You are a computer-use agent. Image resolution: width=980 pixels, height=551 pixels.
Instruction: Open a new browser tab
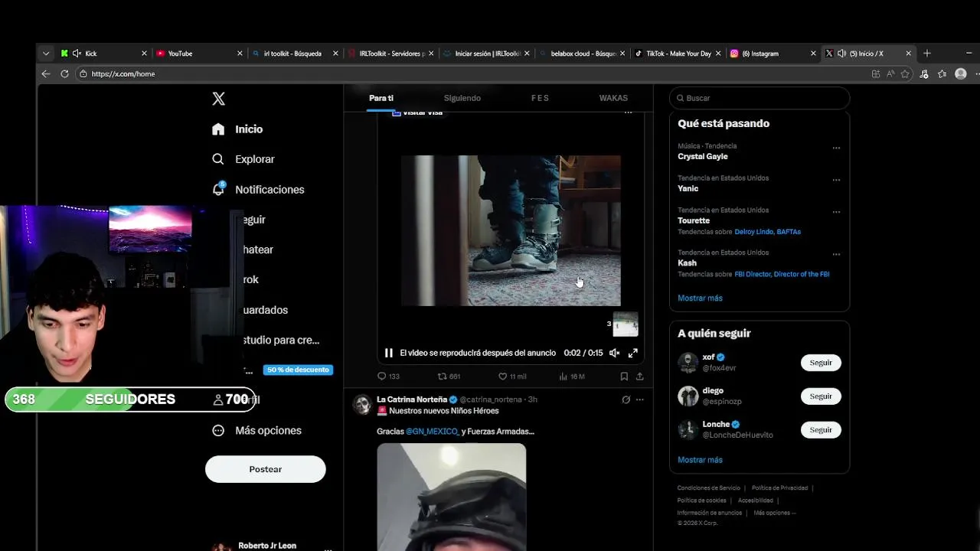927,54
